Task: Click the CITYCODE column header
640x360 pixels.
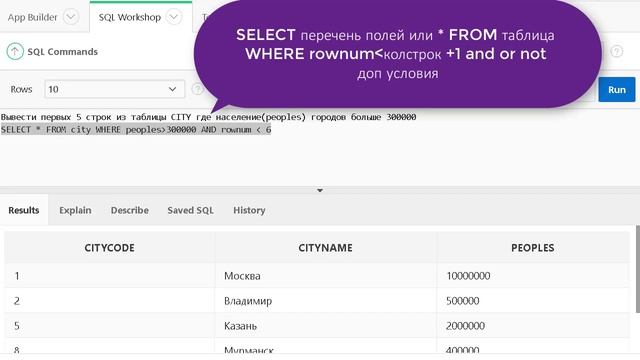Action: (x=109, y=248)
